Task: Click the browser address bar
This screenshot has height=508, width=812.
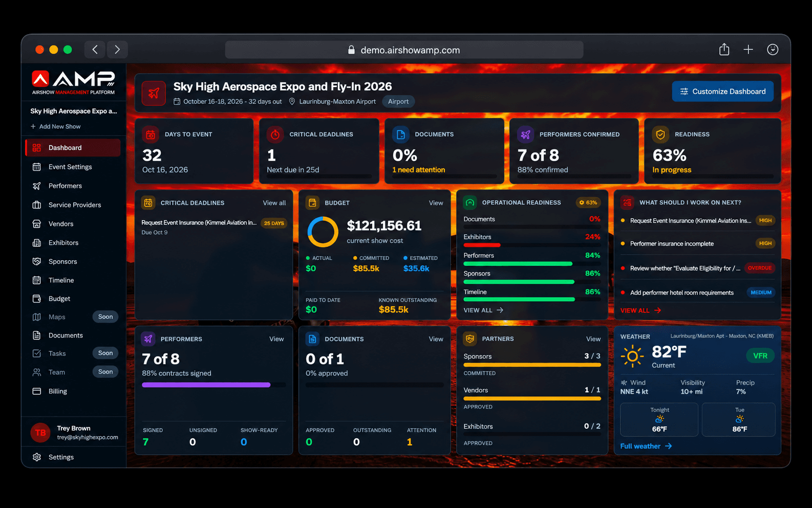Action: 404,50
